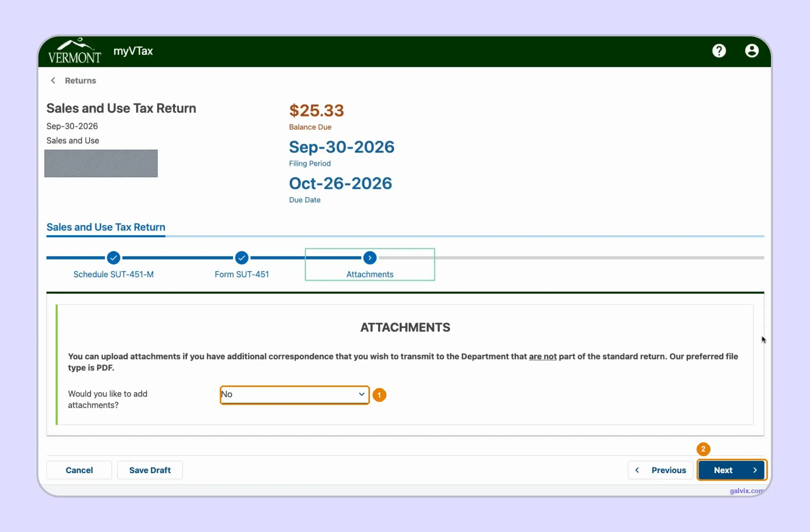
Task: Click the $25.33 balance due amount
Action: (x=317, y=110)
